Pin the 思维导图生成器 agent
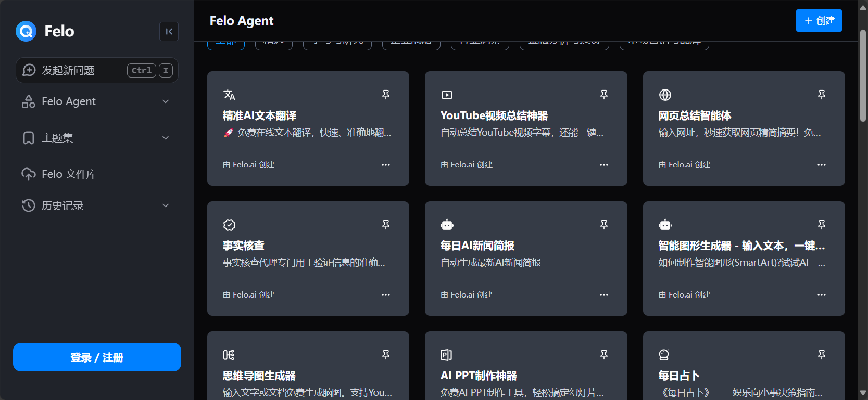Viewport: 868px width, 400px height. pos(386,355)
